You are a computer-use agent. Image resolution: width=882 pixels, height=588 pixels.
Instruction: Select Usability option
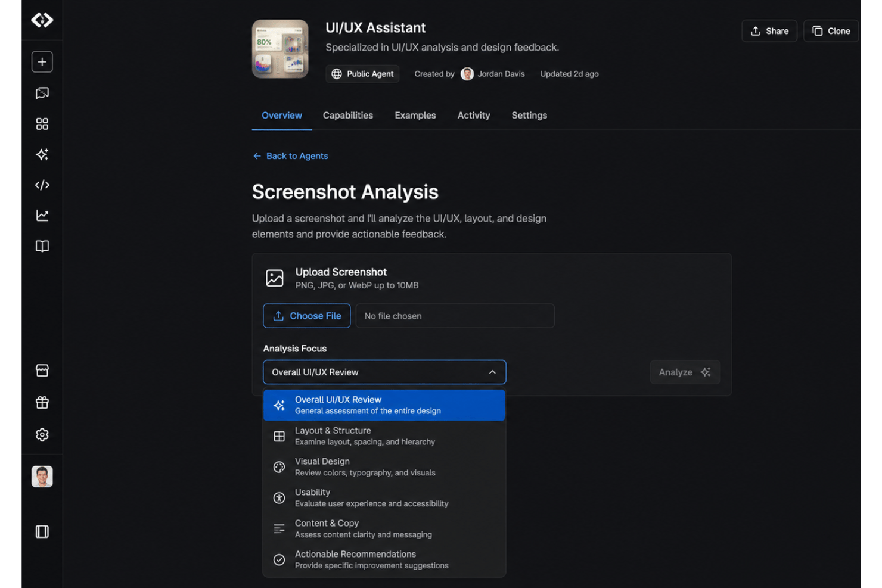point(384,498)
